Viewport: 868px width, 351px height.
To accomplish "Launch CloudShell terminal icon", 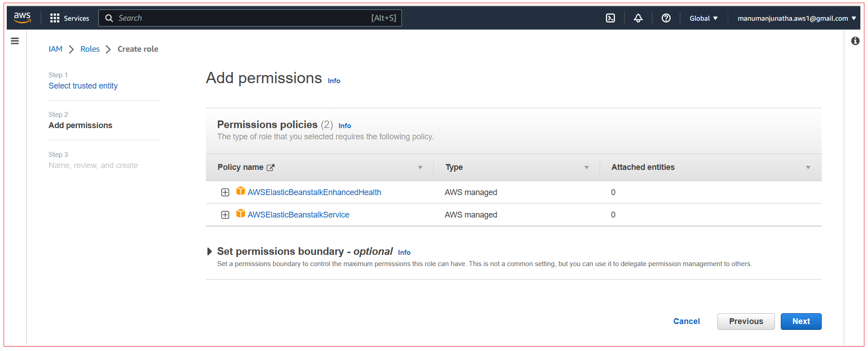I will 610,18.
